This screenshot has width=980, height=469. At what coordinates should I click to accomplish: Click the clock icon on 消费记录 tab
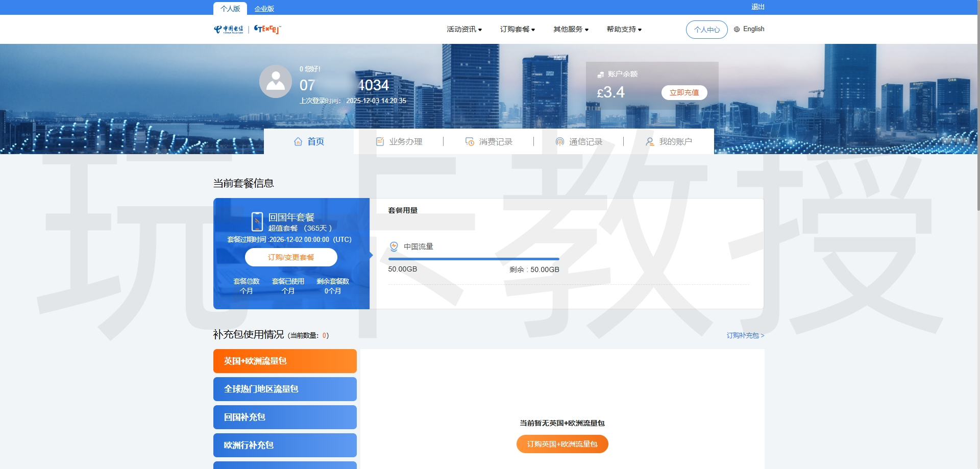click(x=470, y=141)
